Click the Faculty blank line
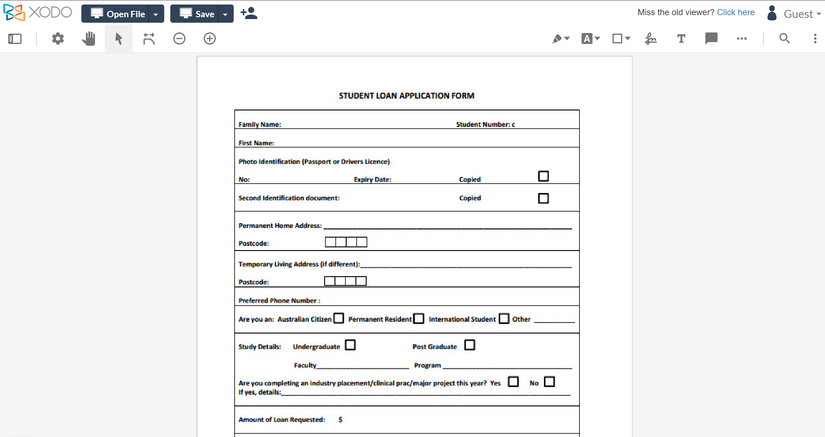This screenshot has width=825, height=437. tap(363, 366)
